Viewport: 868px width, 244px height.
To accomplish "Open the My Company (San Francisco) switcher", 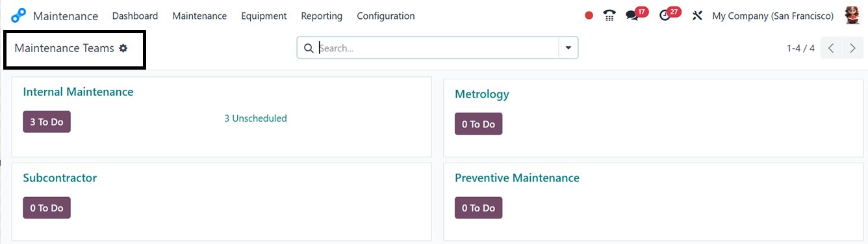I will tap(773, 16).
